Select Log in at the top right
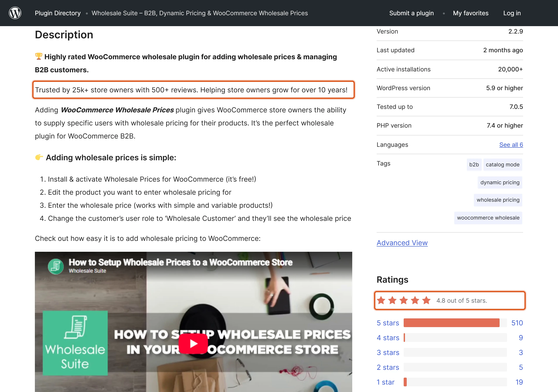This screenshot has height=392, width=558. tap(512, 13)
